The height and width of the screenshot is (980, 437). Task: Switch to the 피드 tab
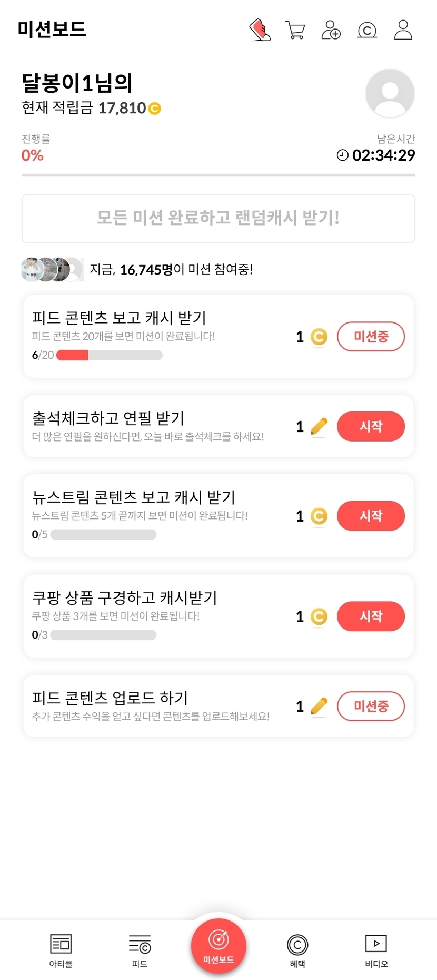[x=140, y=951]
